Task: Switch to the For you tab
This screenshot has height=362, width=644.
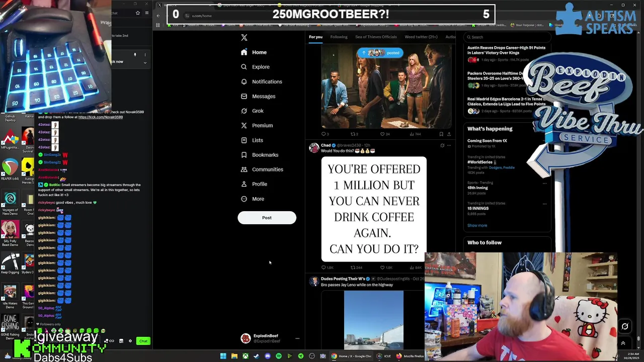Action: point(315,37)
